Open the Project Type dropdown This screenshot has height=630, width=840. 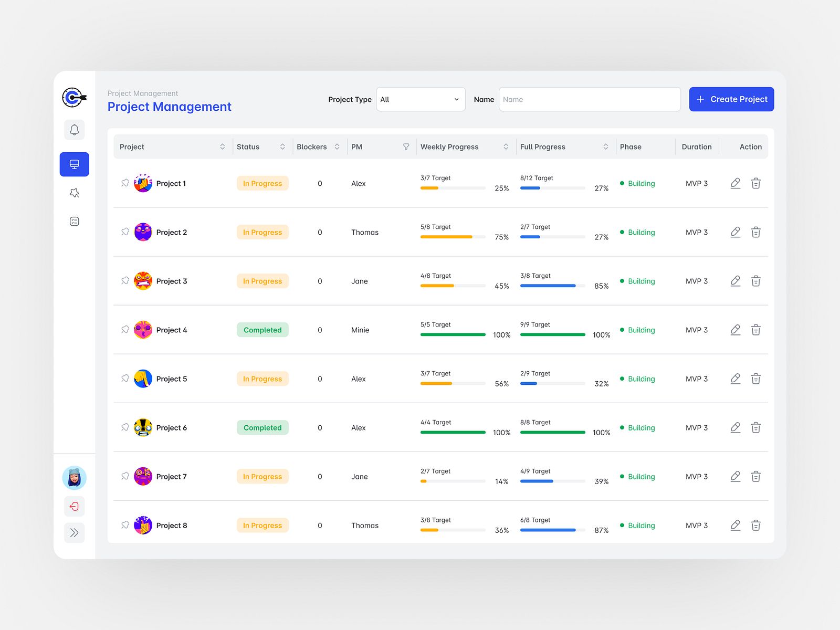coord(420,99)
